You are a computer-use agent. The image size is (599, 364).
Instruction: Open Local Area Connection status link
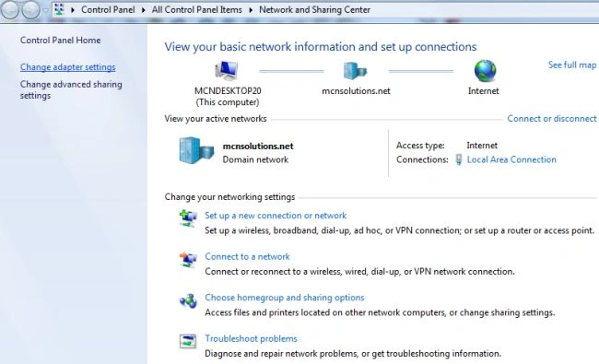click(x=511, y=159)
